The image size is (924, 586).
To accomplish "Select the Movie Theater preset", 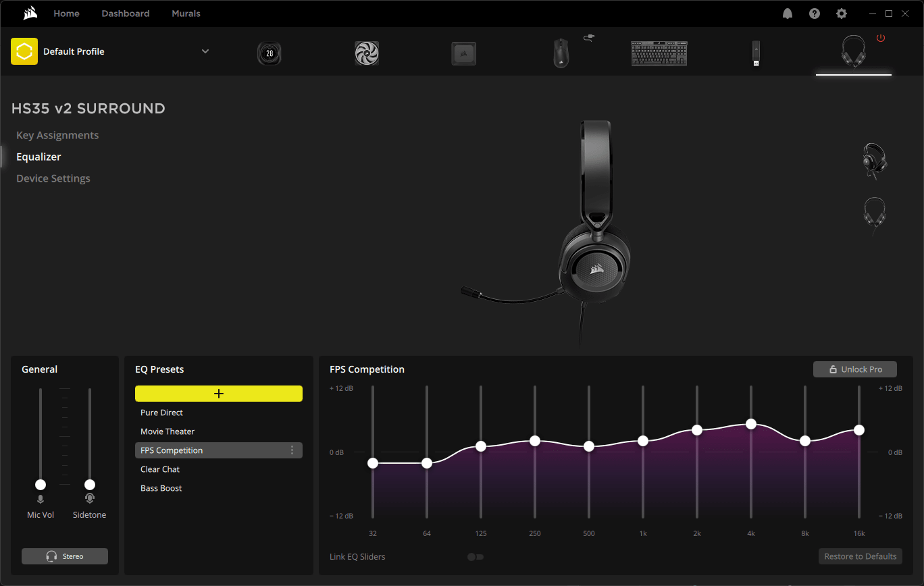I will coord(219,431).
